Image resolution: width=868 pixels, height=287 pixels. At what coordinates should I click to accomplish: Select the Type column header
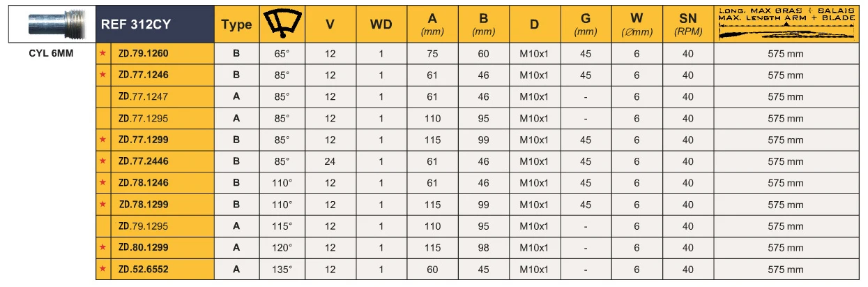click(236, 24)
